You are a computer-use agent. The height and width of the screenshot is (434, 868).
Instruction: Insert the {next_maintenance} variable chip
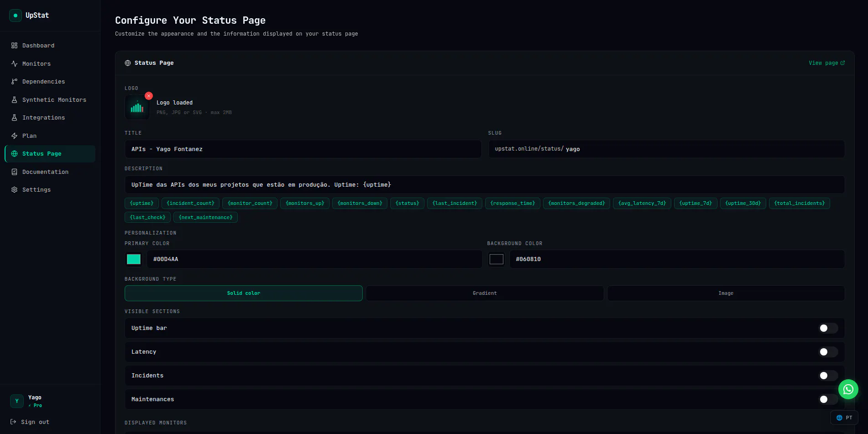point(206,218)
